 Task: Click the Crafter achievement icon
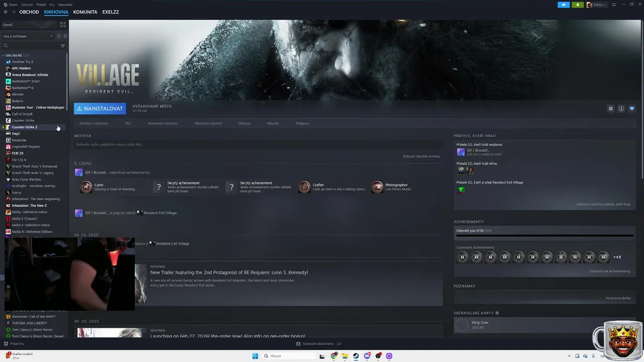[x=304, y=187]
